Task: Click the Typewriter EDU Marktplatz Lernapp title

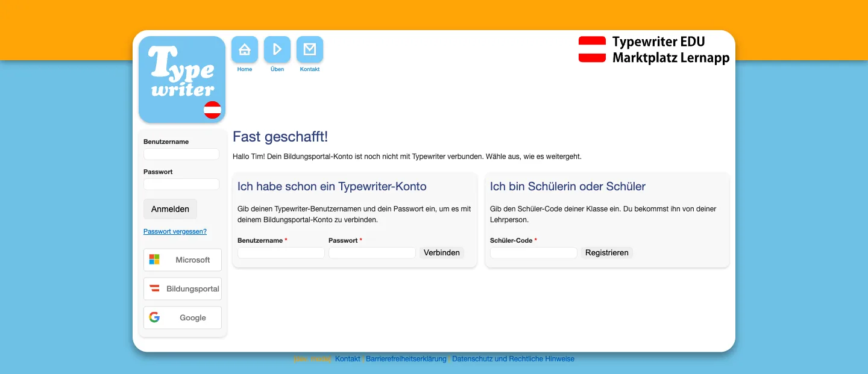Action: (x=671, y=50)
